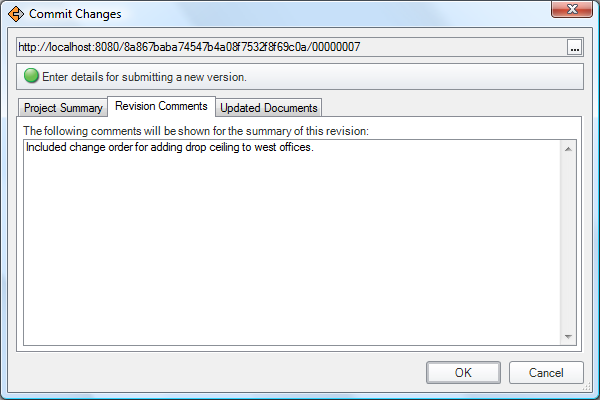Click the scrollbar track of comments box

tap(568, 243)
